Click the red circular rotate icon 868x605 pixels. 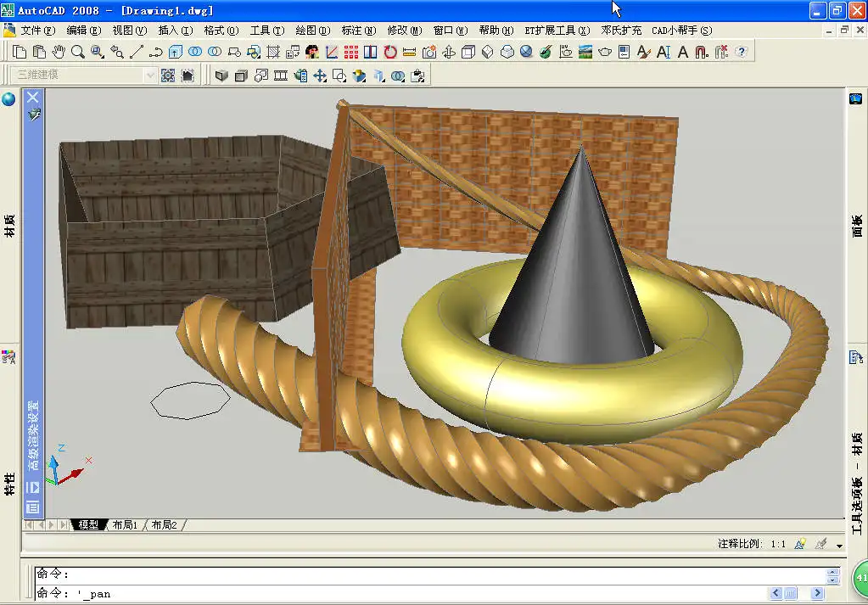pos(390,52)
